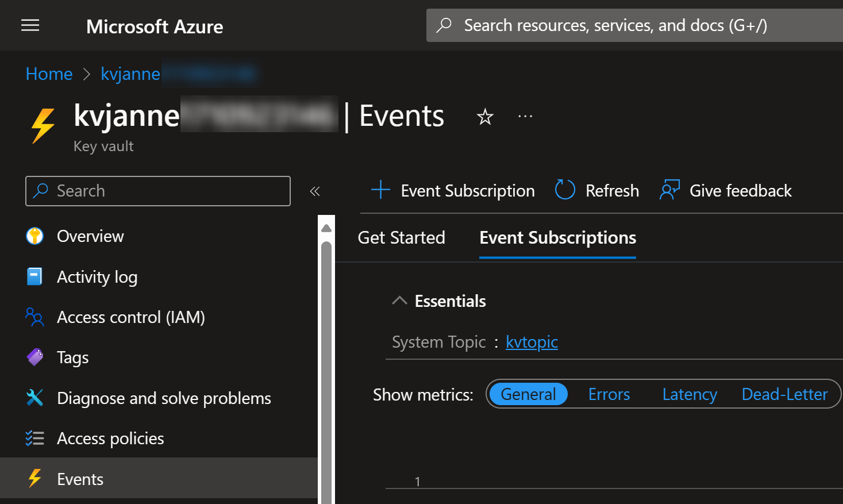
Task: Open the kvtopic system topic link
Action: [532, 342]
